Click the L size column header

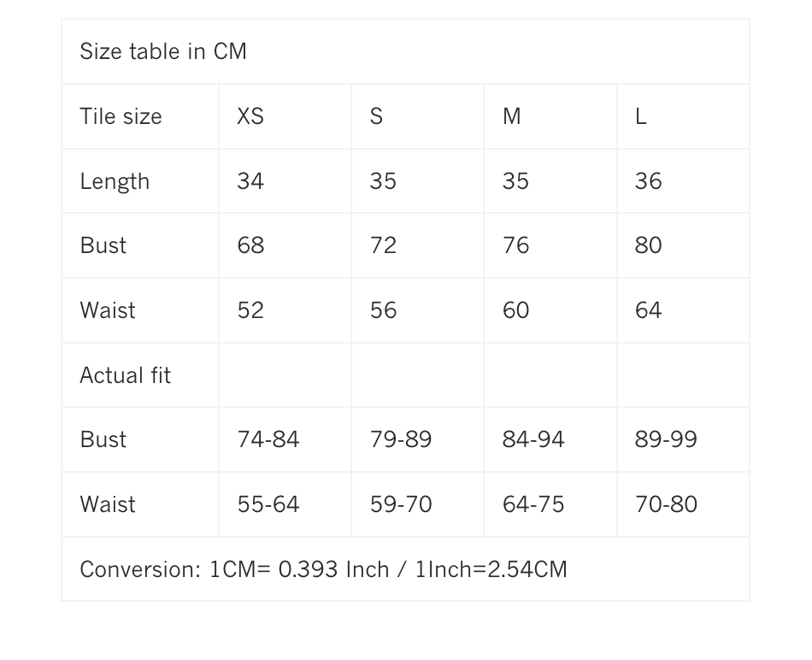641,116
